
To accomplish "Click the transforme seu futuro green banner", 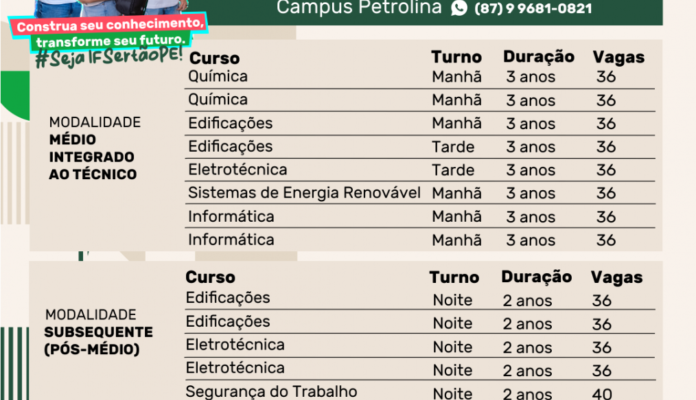I will pos(111,41).
